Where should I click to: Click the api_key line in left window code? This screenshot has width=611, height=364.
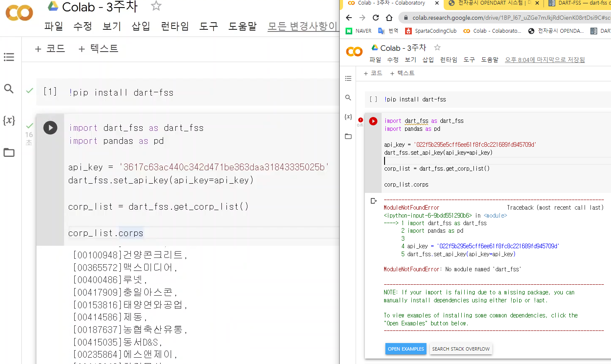tap(198, 167)
